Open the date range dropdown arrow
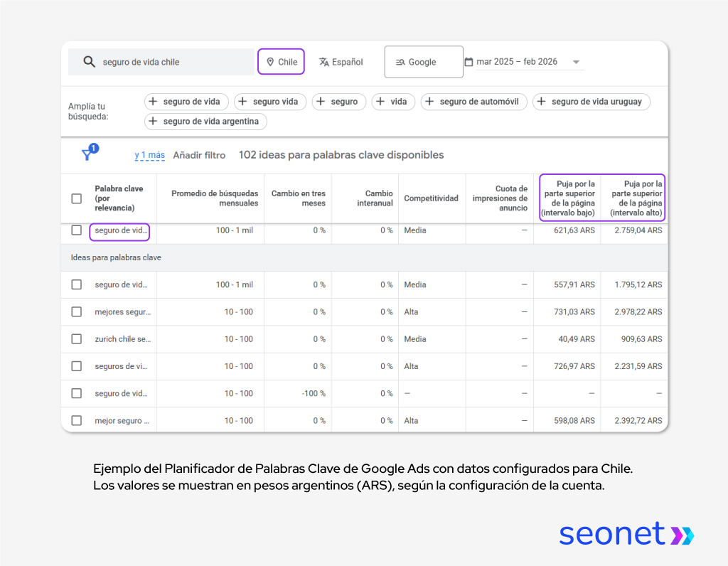728x566 pixels. click(x=576, y=62)
